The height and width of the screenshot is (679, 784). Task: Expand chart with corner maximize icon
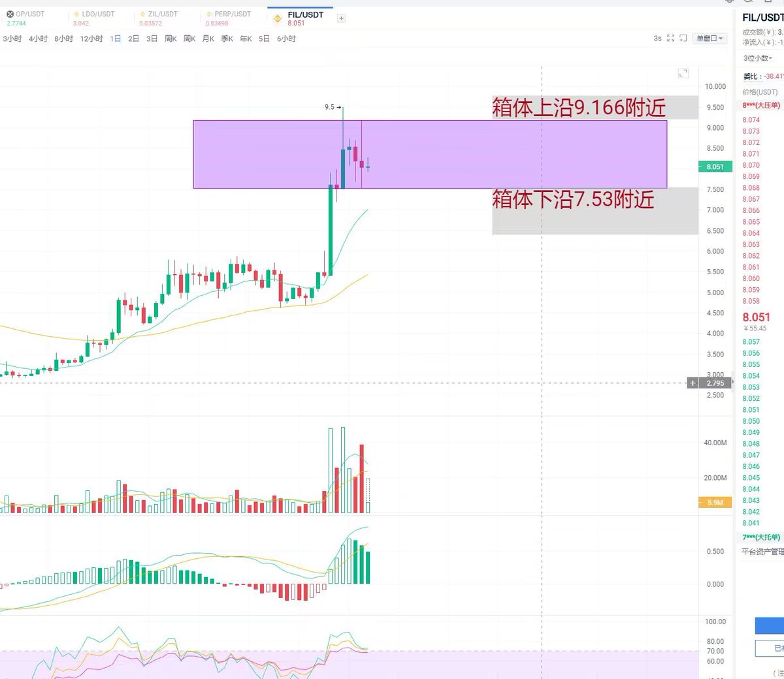[683, 73]
